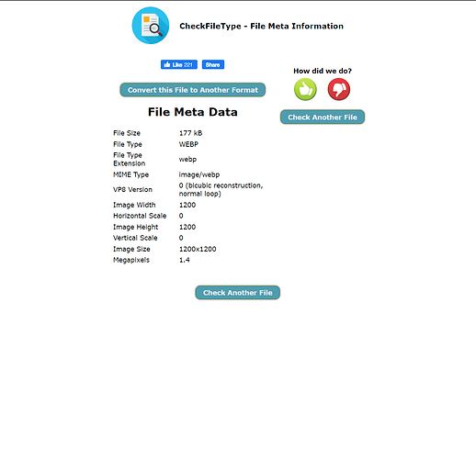Select the File Type label
476x459 pixels.
(x=128, y=144)
